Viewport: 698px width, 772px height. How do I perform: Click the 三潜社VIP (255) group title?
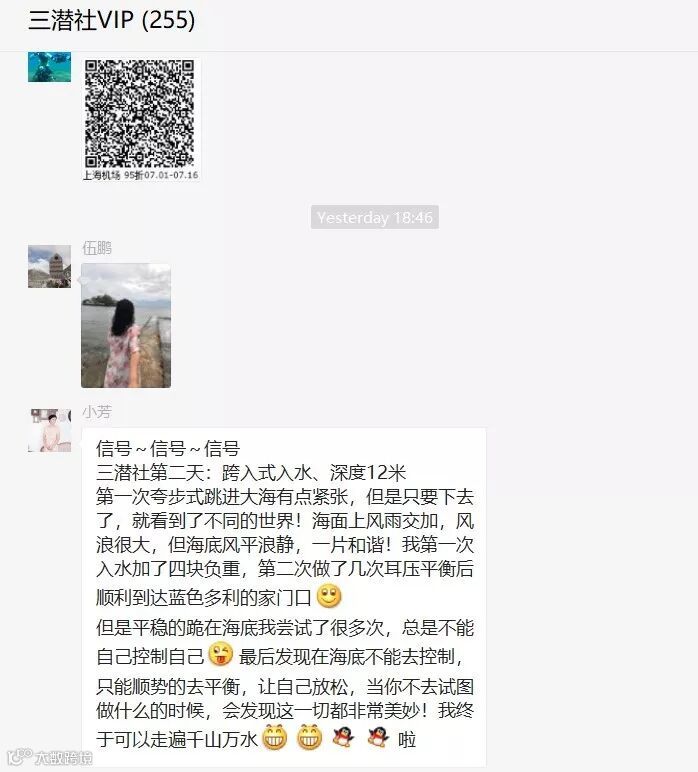[x=112, y=20]
